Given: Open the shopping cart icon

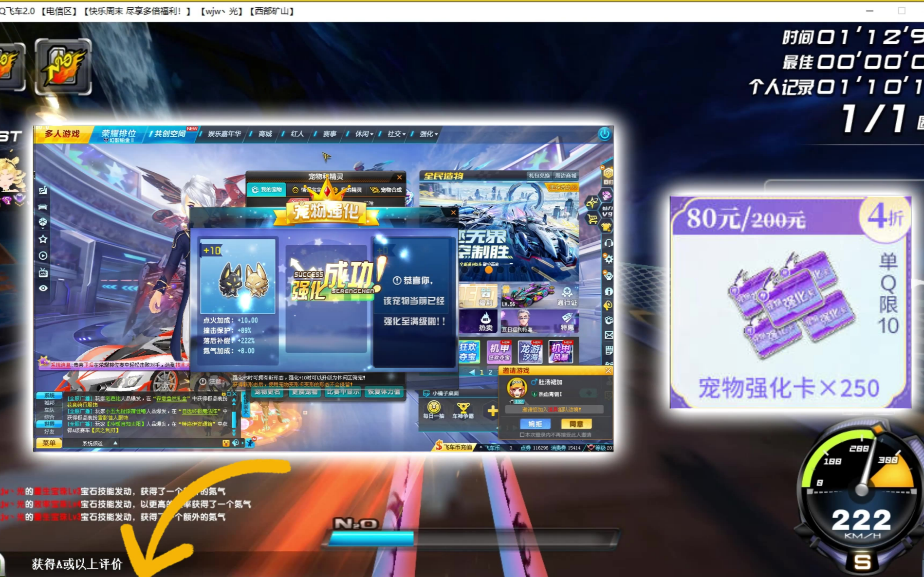Looking at the screenshot, I should (592, 219).
